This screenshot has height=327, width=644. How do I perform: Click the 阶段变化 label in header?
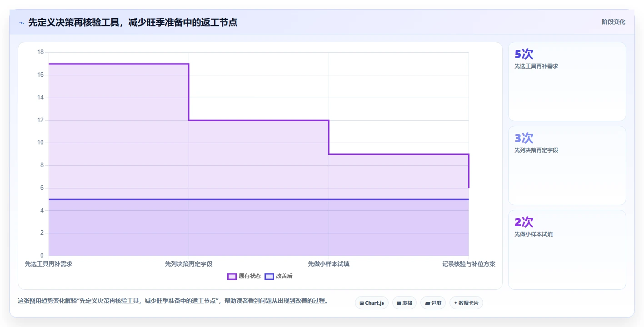tap(613, 22)
